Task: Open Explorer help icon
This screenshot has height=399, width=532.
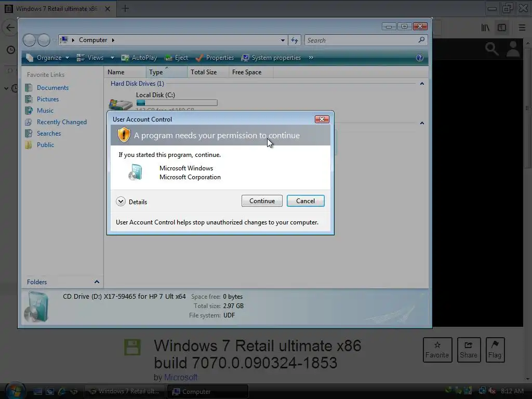Action: 419,58
